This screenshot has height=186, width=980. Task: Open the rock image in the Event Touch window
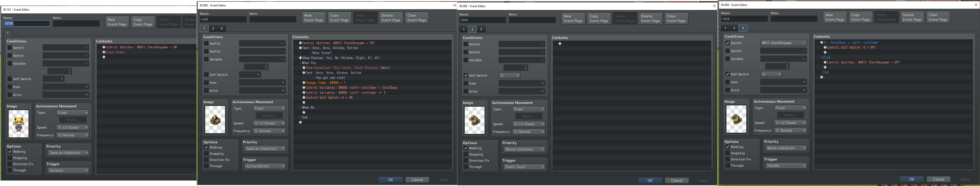[474, 120]
